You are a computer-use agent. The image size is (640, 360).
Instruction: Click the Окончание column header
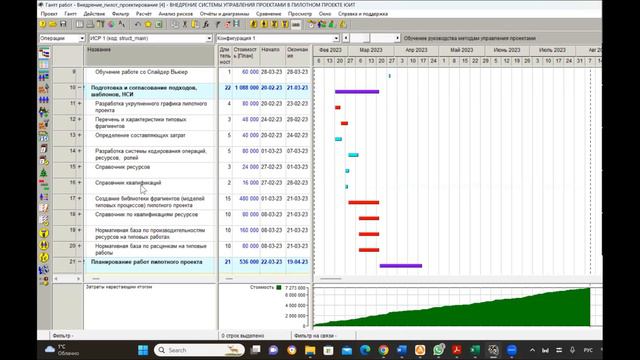[298, 56]
